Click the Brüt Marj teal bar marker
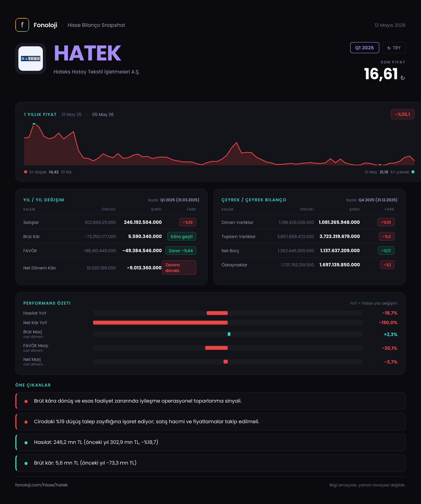This screenshot has width=421, height=504. pyautogui.click(x=229, y=334)
